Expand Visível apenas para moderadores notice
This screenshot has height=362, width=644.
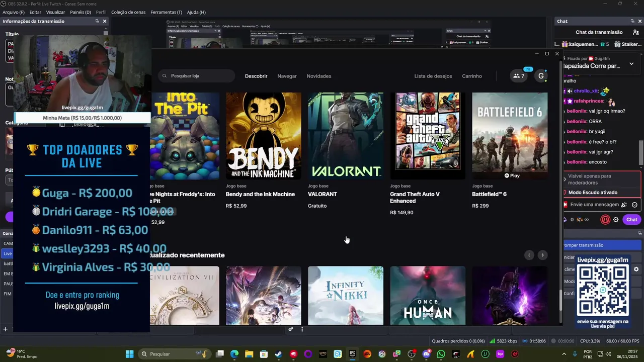[565, 179]
